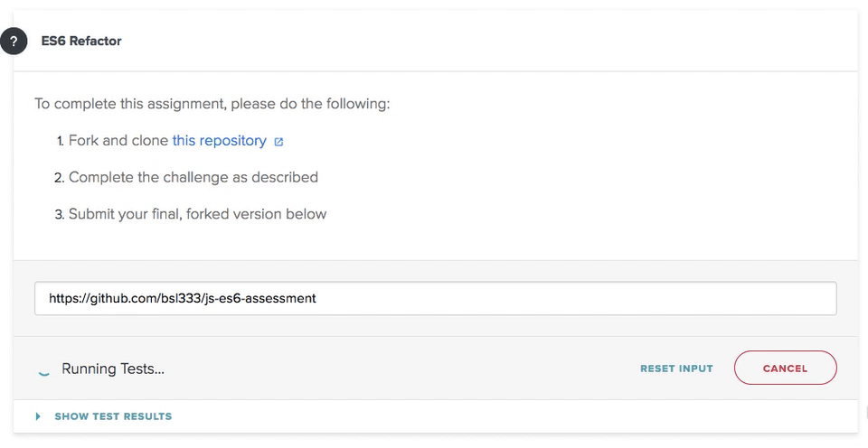The width and height of the screenshot is (868, 448).
Task: Select the 'Complete the challenge as described' step
Action: click(193, 177)
